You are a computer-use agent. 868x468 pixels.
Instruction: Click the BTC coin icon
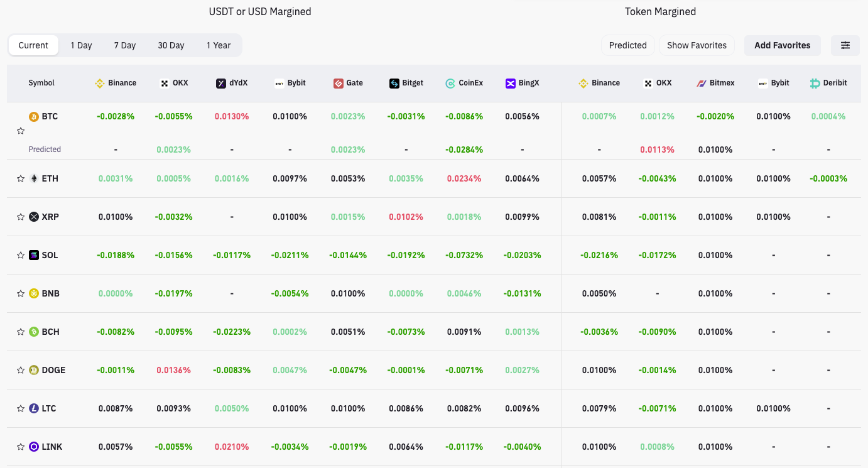34,117
